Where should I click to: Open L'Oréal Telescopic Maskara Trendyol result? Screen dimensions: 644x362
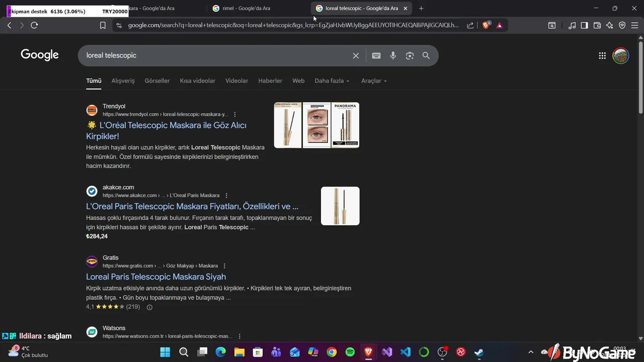(x=166, y=131)
